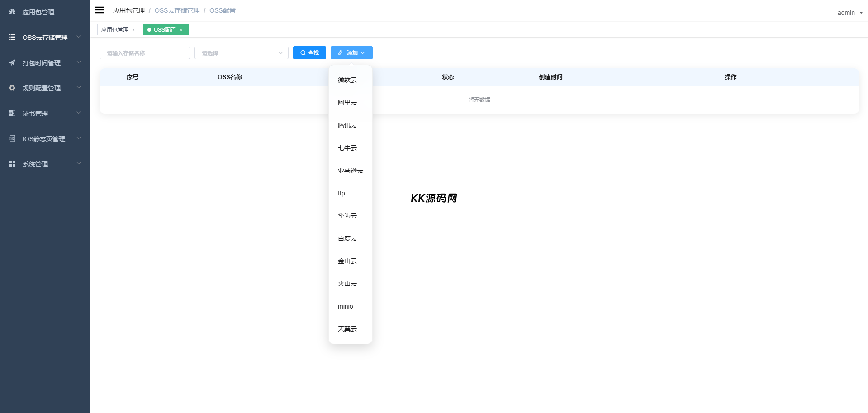Viewport: 868px width, 413px height.
Task: Expand the 打包时间管理 submenu chevron
Action: coord(79,62)
